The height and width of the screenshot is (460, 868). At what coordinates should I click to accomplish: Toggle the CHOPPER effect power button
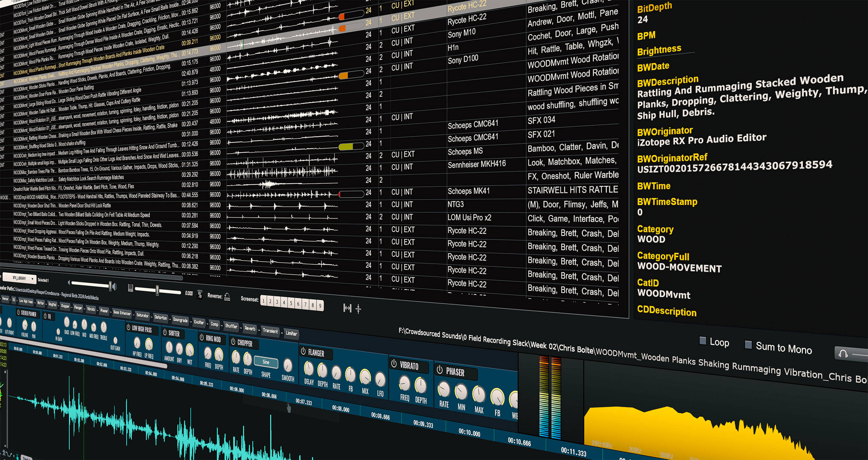tap(233, 341)
